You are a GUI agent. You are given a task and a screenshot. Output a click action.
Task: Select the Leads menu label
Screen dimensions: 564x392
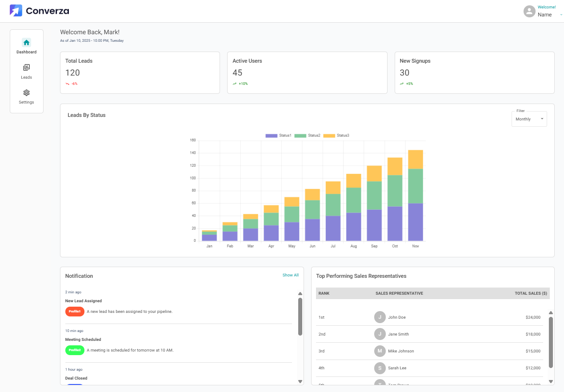click(27, 77)
